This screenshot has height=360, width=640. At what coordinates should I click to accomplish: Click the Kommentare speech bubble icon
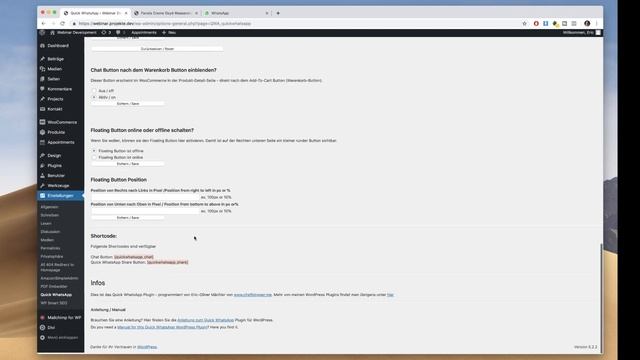[42, 89]
